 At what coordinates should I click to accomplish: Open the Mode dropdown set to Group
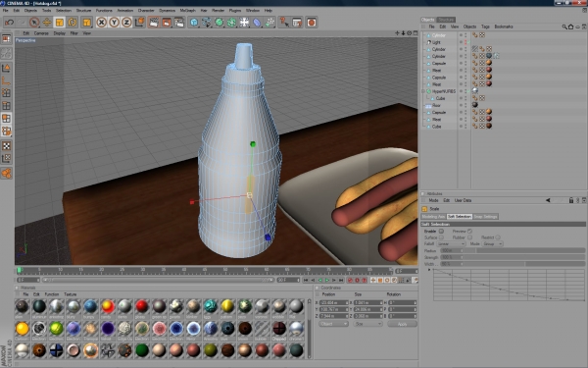pos(492,243)
